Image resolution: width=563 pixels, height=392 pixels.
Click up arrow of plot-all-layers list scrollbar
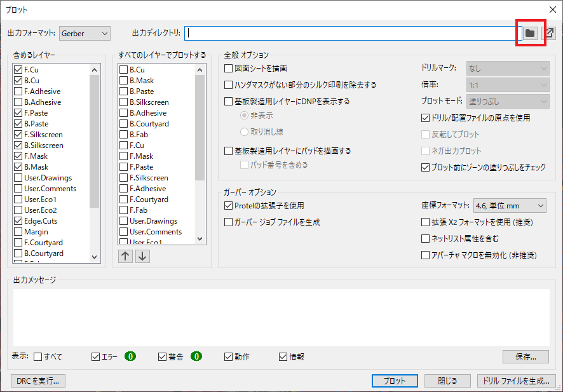(200, 70)
